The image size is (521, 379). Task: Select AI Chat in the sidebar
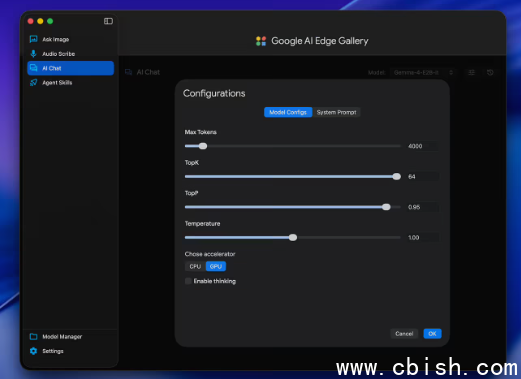pos(70,68)
